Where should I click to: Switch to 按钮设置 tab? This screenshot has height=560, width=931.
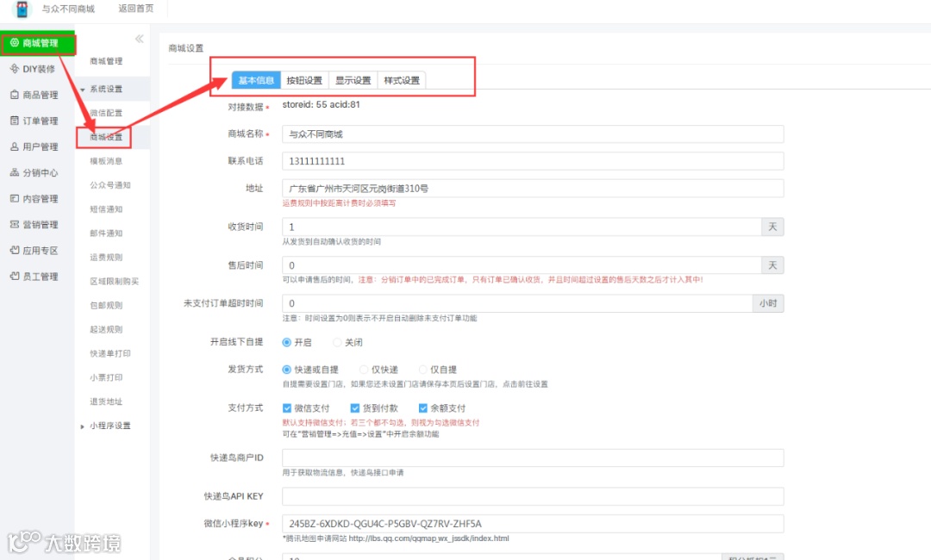[x=304, y=80]
